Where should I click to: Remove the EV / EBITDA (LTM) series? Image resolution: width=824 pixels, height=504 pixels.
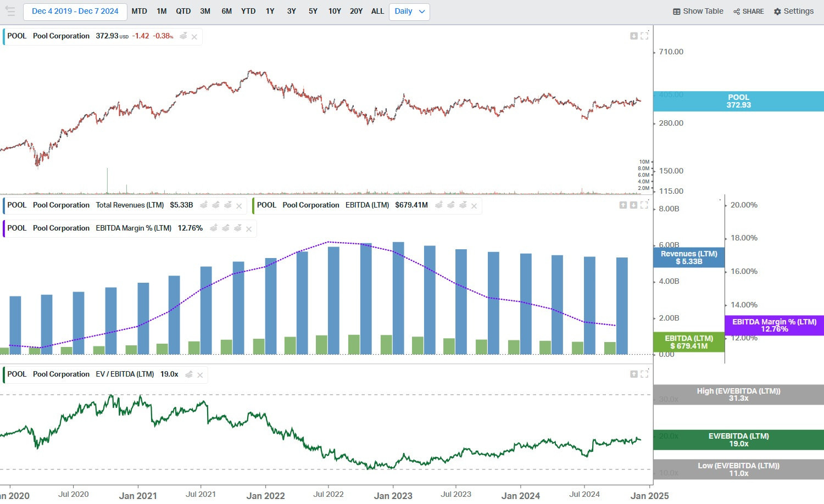(200, 375)
